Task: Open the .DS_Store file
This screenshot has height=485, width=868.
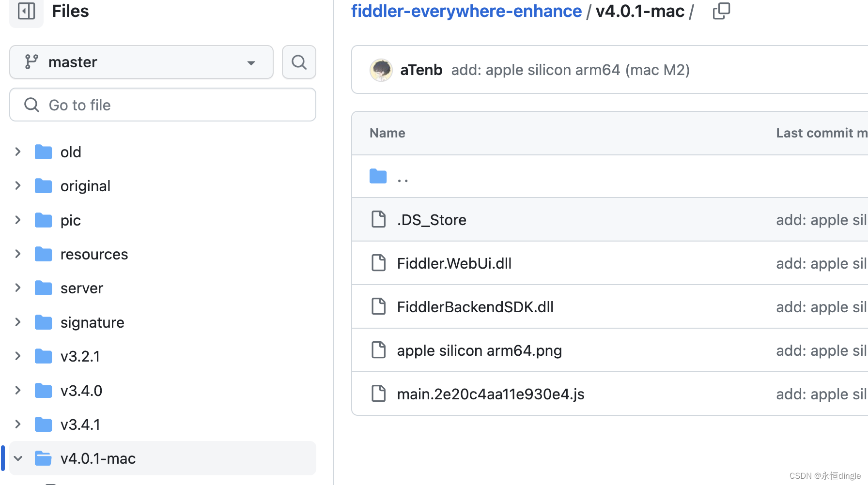Action: coord(432,220)
